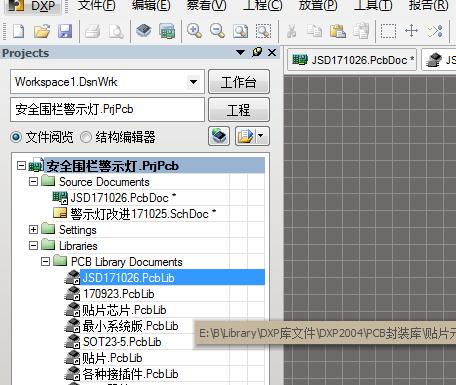The height and width of the screenshot is (385, 456).
Task: Select 170923.PcbLib library file
Action: click(119, 294)
